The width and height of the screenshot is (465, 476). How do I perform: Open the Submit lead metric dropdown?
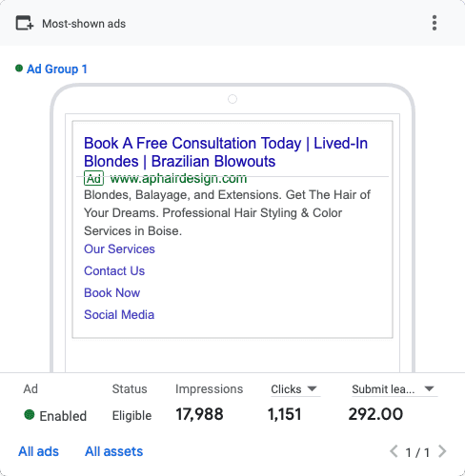[x=394, y=389]
